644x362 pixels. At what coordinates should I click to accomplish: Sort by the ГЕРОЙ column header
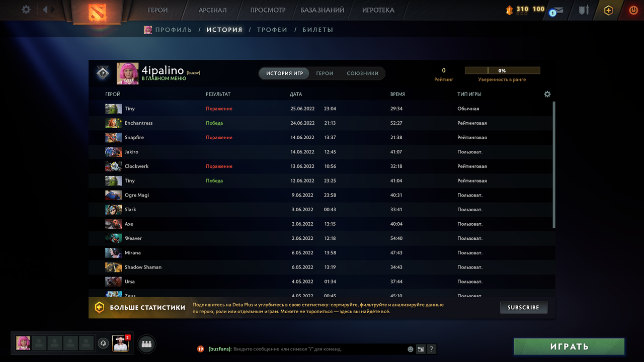113,94
